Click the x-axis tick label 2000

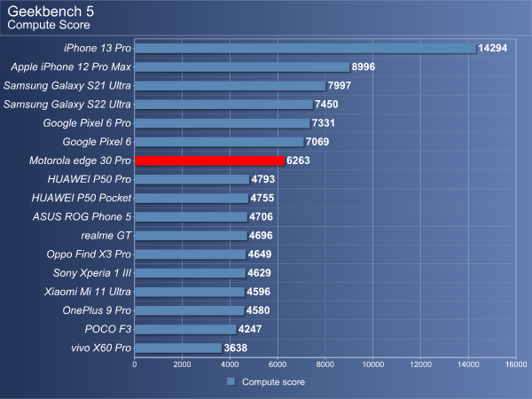tap(182, 364)
